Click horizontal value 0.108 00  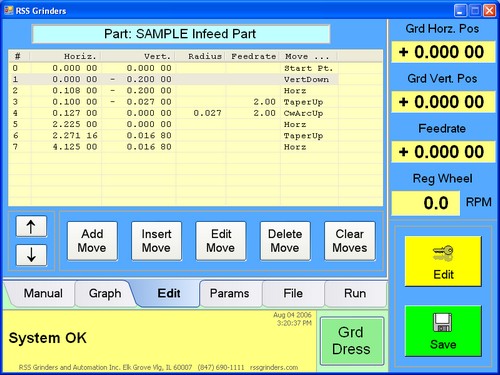75,91
